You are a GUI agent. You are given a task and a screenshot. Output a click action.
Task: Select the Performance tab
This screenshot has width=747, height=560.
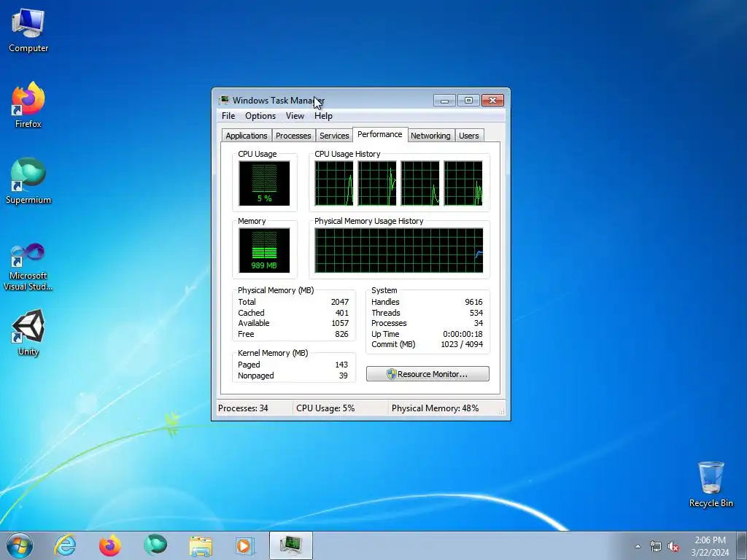pyautogui.click(x=379, y=134)
